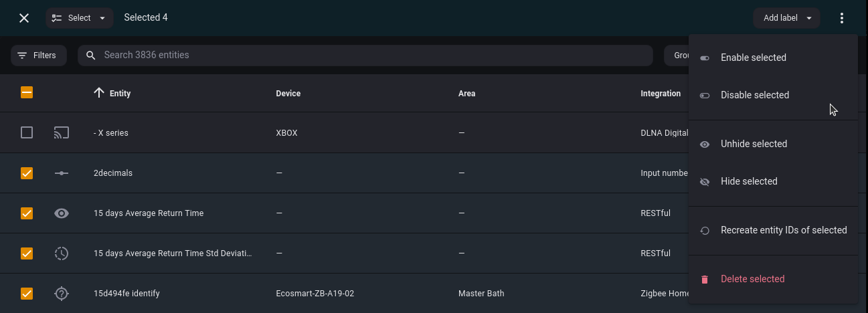
Task: Click the Search 3836 entities field
Action: pos(365,56)
